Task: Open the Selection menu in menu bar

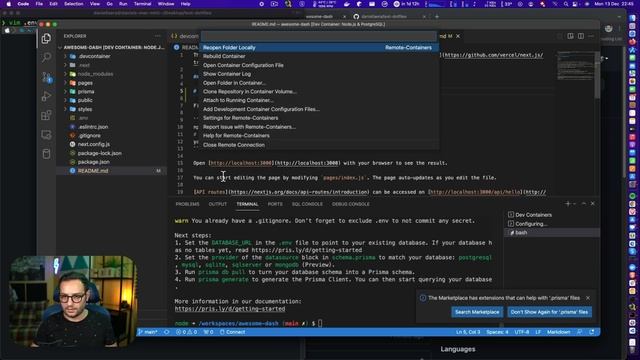Action: (73, 4)
